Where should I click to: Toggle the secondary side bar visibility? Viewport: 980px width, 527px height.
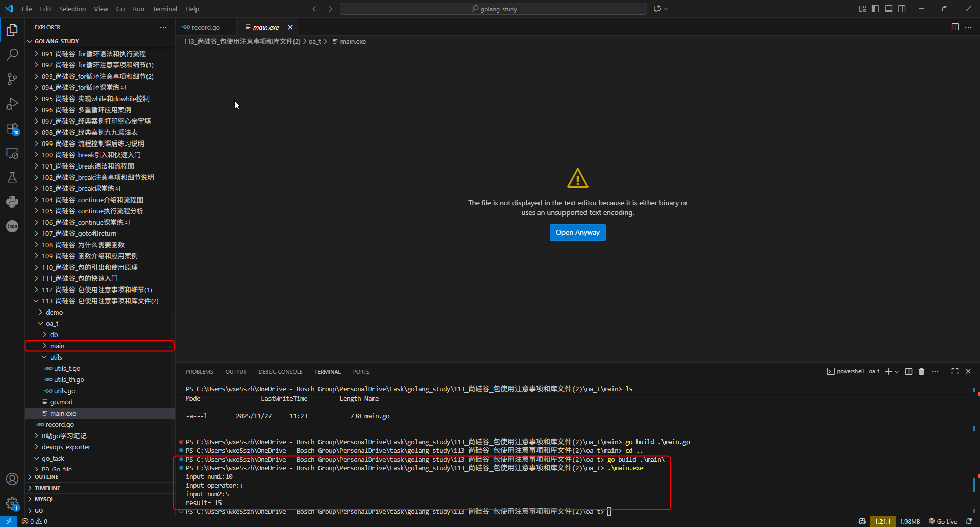pyautogui.click(x=902, y=9)
